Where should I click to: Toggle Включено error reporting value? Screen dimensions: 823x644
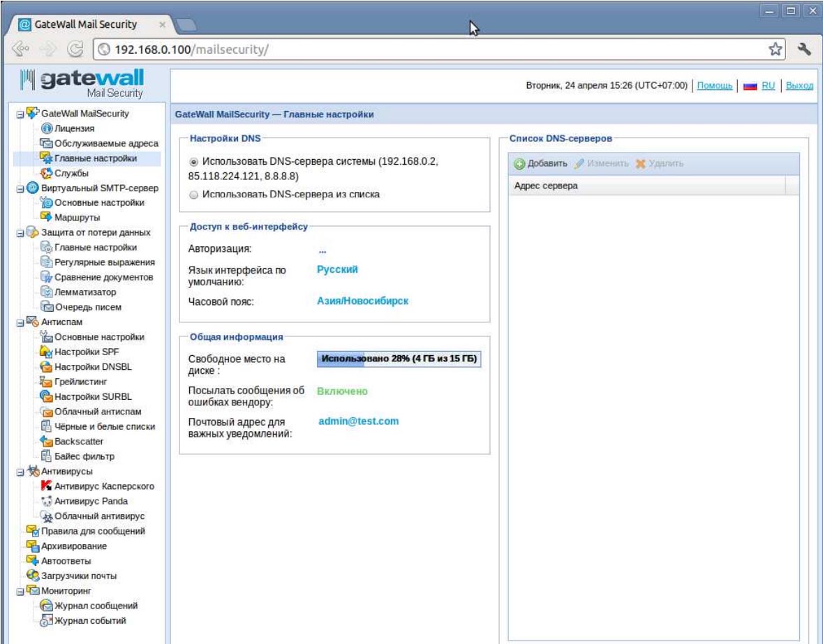pos(342,391)
